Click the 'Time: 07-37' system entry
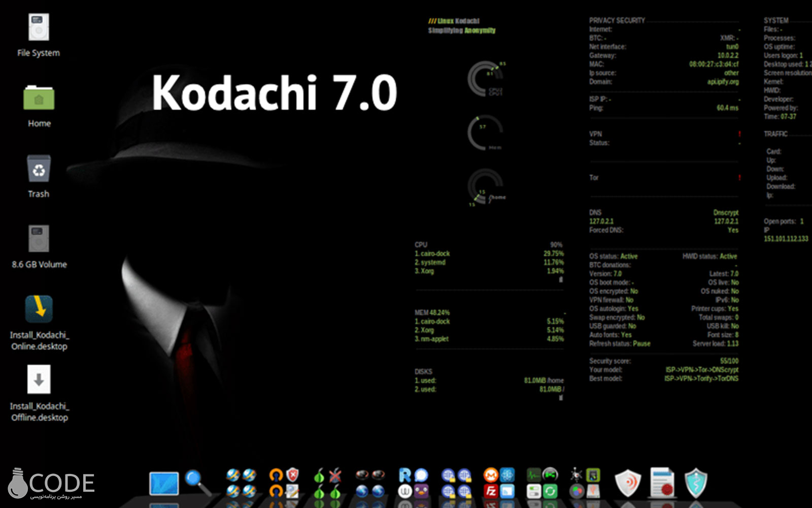The height and width of the screenshot is (508, 812). 780,117
